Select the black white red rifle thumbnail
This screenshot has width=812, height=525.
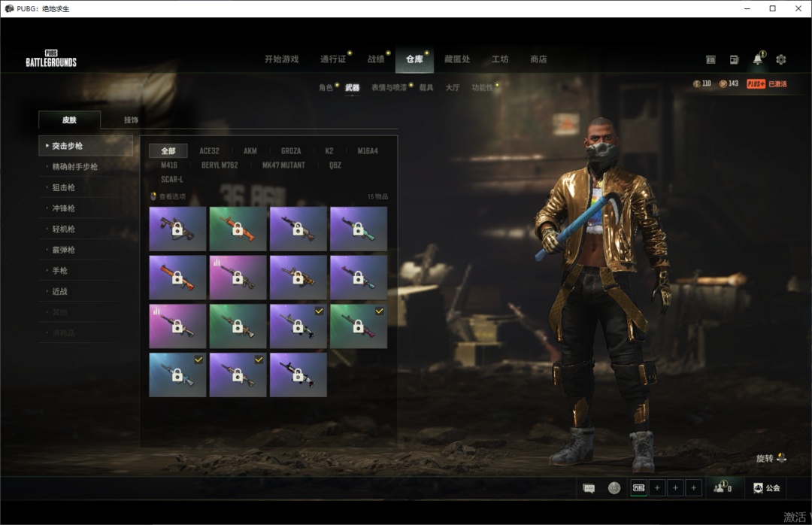[x=298, y=375]
